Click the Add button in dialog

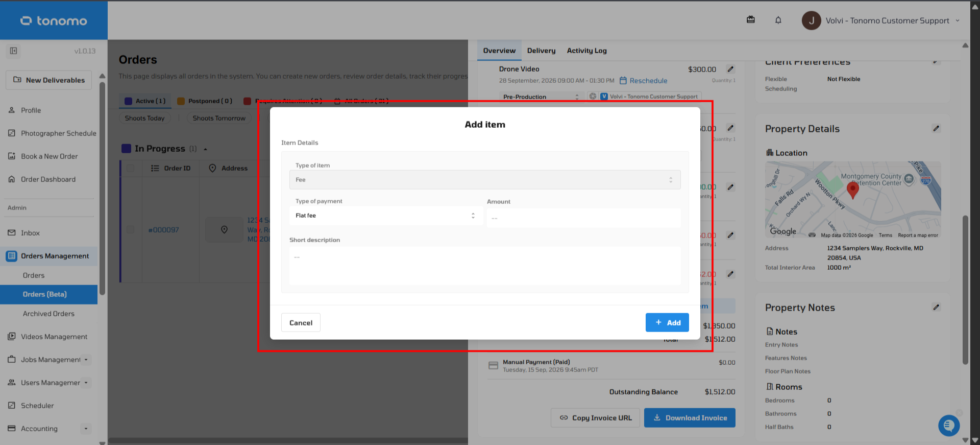[x=667, y=323]
